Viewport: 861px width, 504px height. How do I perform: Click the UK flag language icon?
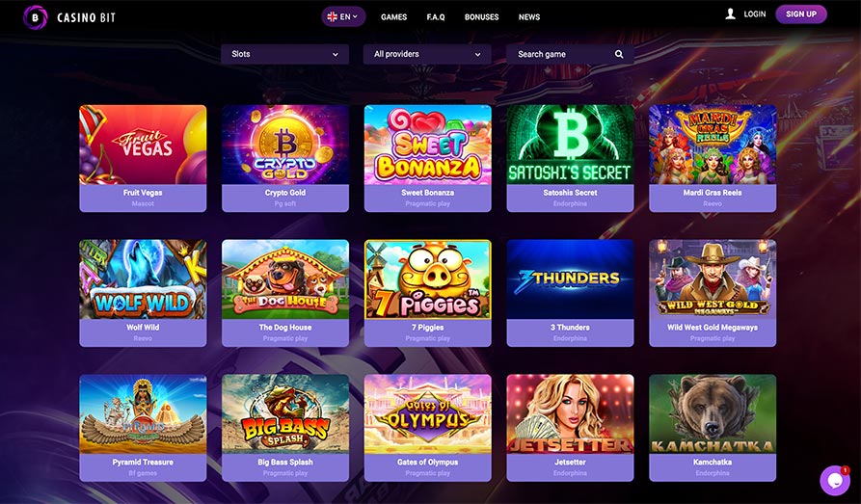click(x=333, y=17)
